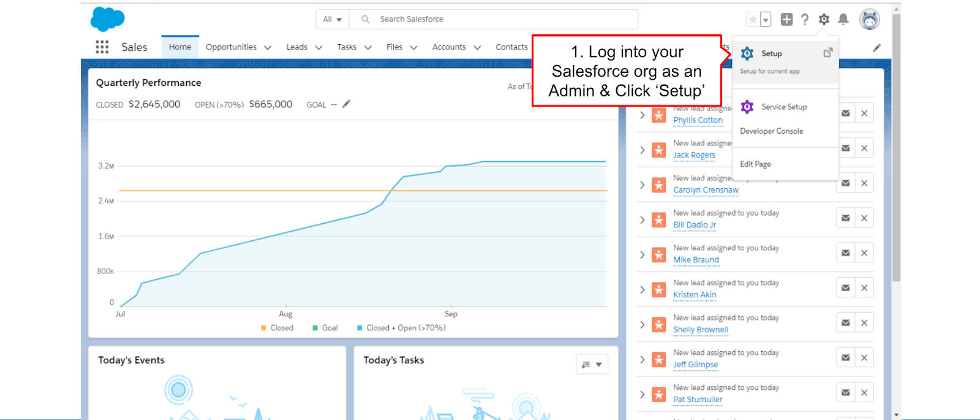Open the Files tab

[x=394, y=47]
